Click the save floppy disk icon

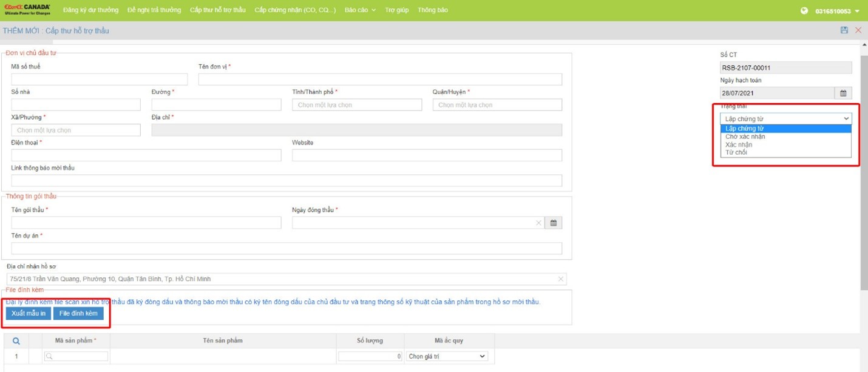(844, 30)
